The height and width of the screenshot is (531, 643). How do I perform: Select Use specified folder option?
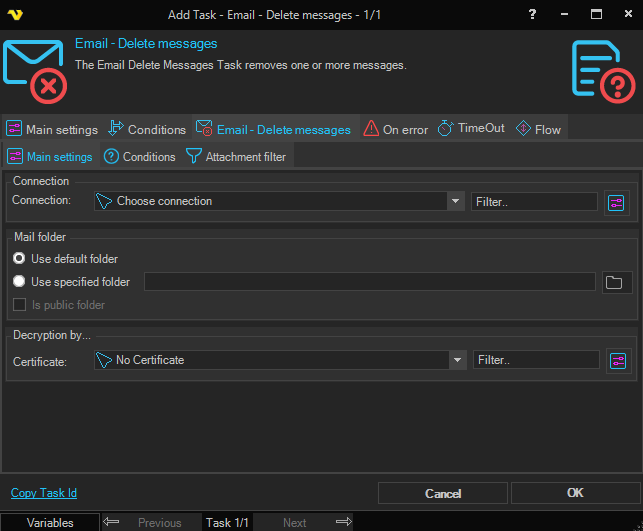pyautogui.click(x=19, y=282)
